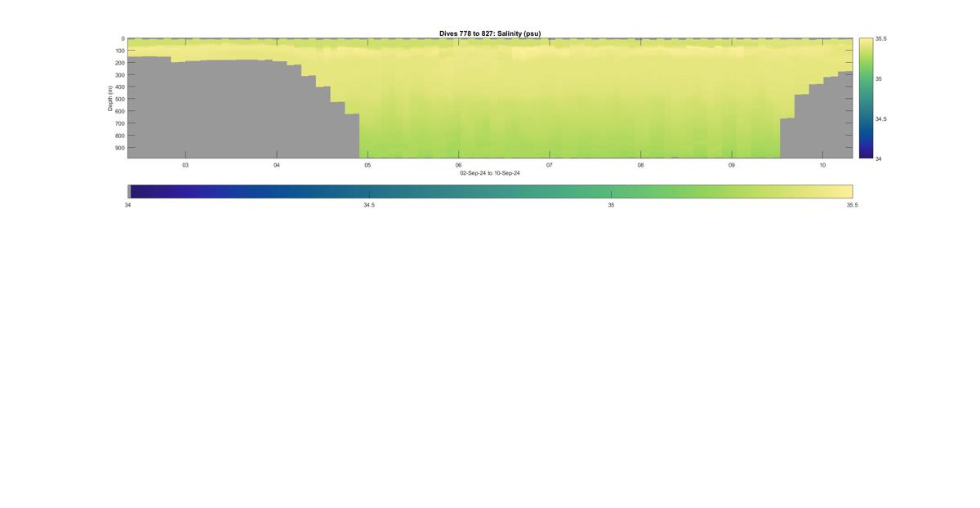Image resolution: width=980 pixels, height=508 pixels.
Task: Select the depth tick label '700'
Action: pyautogui.click(x=120, y=123)
